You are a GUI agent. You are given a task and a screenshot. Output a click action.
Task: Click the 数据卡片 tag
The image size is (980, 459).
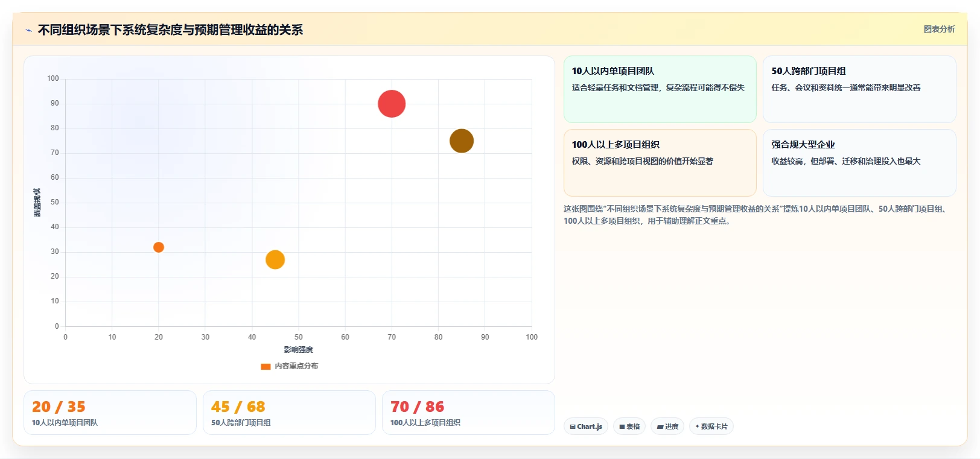pos(711,426)
